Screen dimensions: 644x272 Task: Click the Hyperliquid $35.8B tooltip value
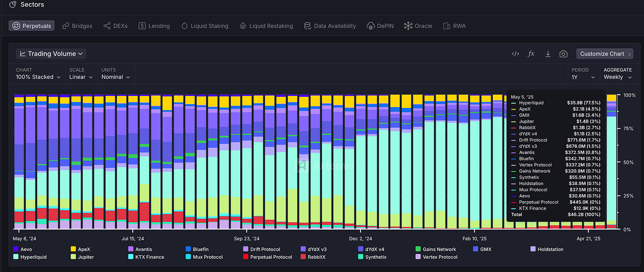[x=584, y=103]
